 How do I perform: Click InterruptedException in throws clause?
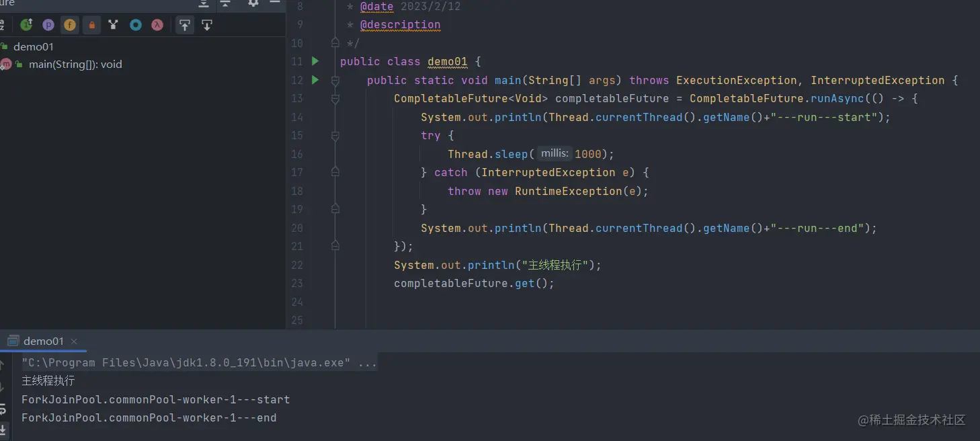click(877, 80)
